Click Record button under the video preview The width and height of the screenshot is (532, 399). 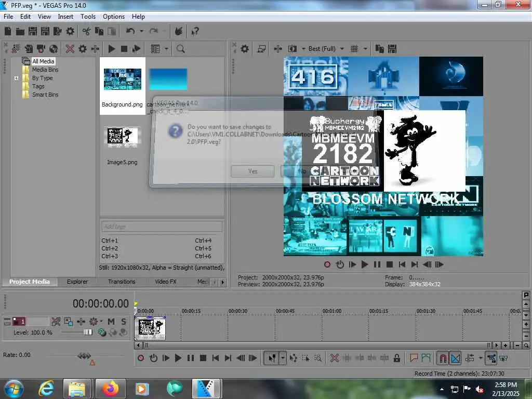(327, 264)
